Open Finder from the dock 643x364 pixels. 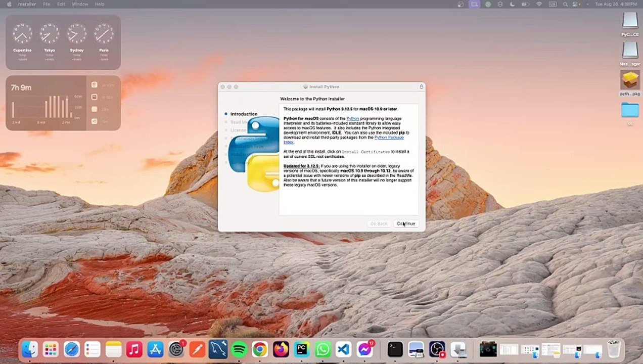30,349
